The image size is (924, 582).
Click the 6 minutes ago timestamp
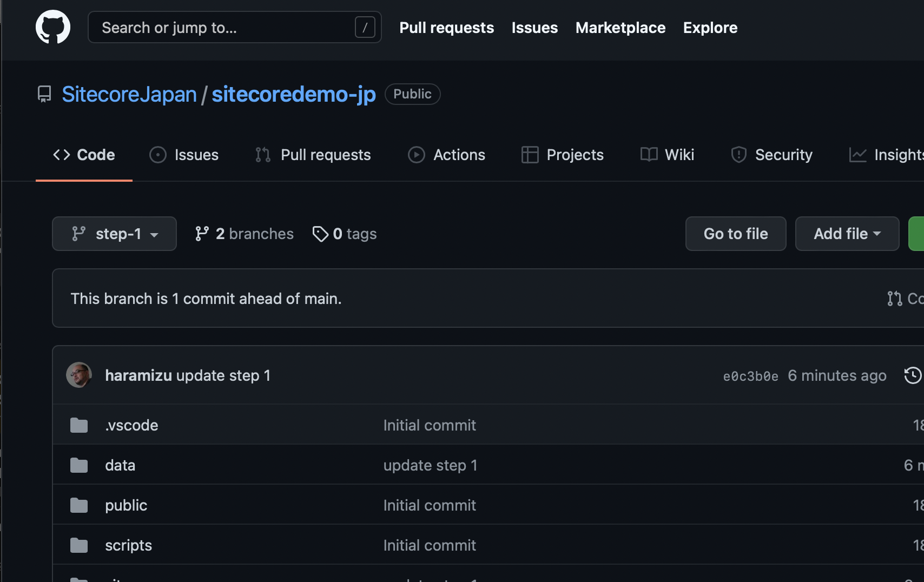pyautogui.click(x=837, y=375)
